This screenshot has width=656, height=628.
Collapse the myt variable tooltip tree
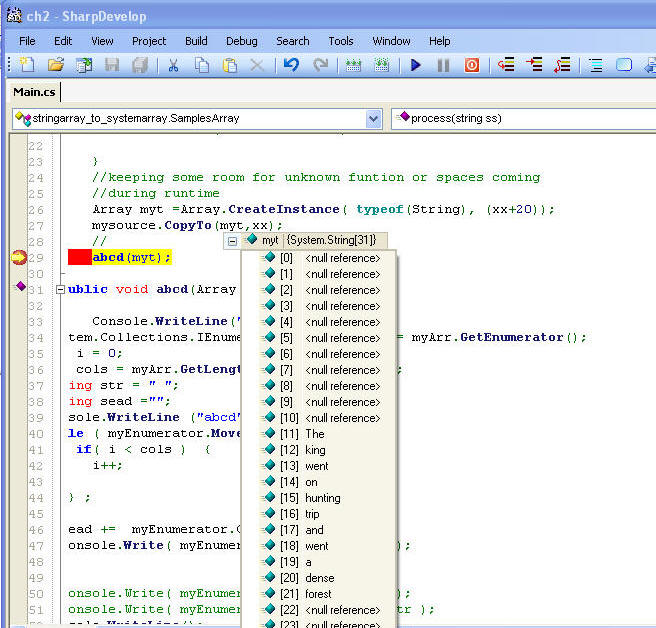click(x=233, y=241)
